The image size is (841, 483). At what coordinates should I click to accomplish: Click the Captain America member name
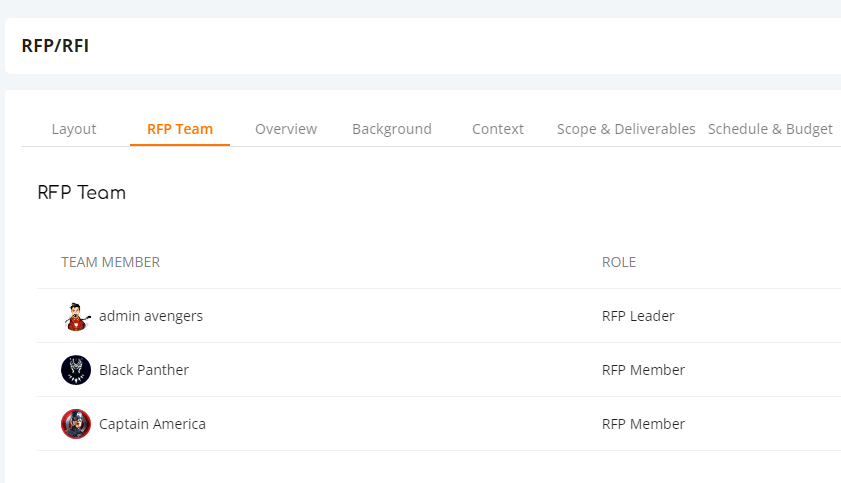pyautogui.click(x=152, y=424)
